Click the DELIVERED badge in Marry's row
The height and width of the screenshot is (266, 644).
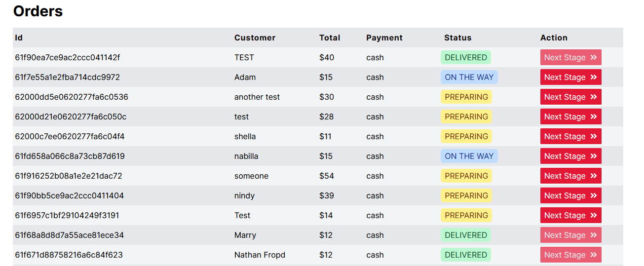[x=466, y=235]
